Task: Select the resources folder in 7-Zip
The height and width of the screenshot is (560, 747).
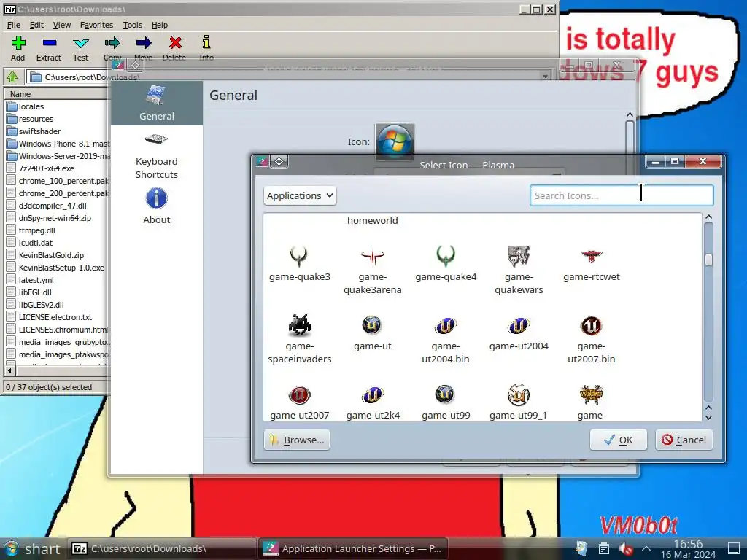Action: click(36, 119)
